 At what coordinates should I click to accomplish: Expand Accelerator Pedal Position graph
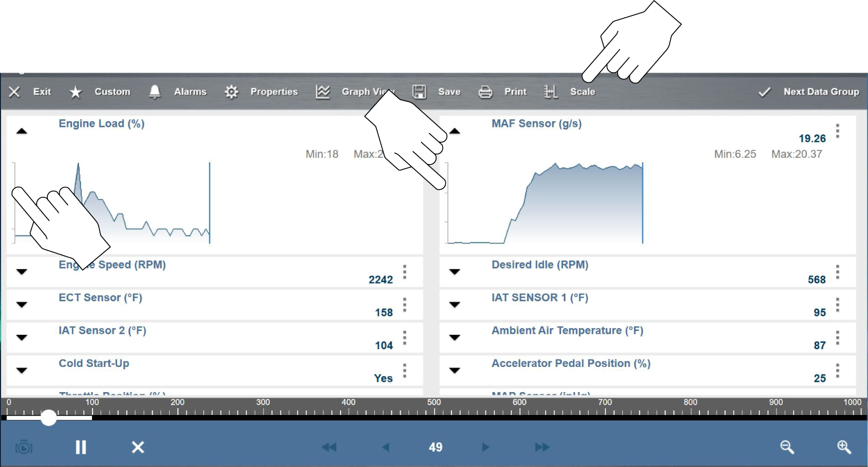click(x=455, y=370)
